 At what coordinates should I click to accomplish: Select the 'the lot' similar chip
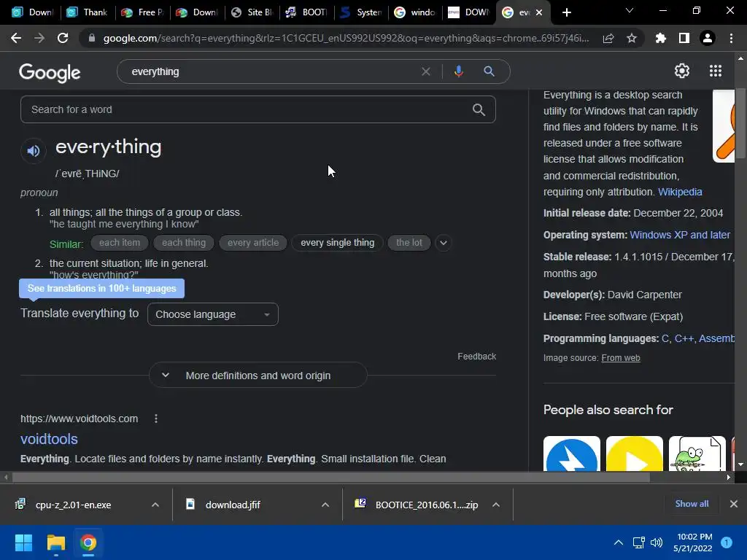(409, 243)
